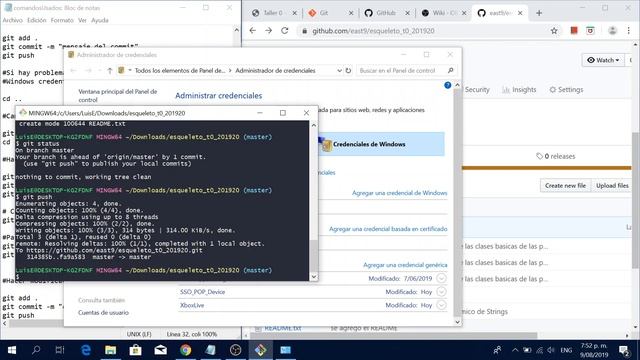Open Notepad Edición menu
Image resolution: width=640 pixels, height=360 pixels.
click(36, 20)
